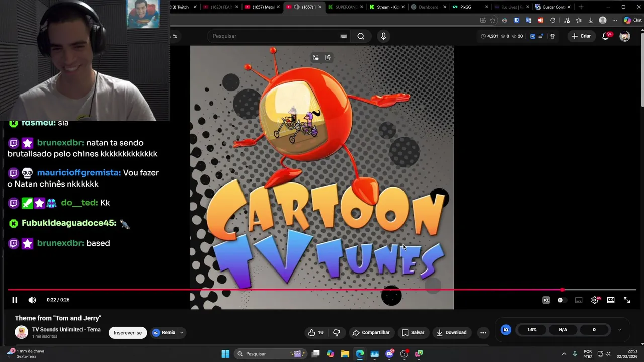Screen dimensions: 644x362
Task: Mute the active tab via speaker icon
Action: click(x=296, y=7)
